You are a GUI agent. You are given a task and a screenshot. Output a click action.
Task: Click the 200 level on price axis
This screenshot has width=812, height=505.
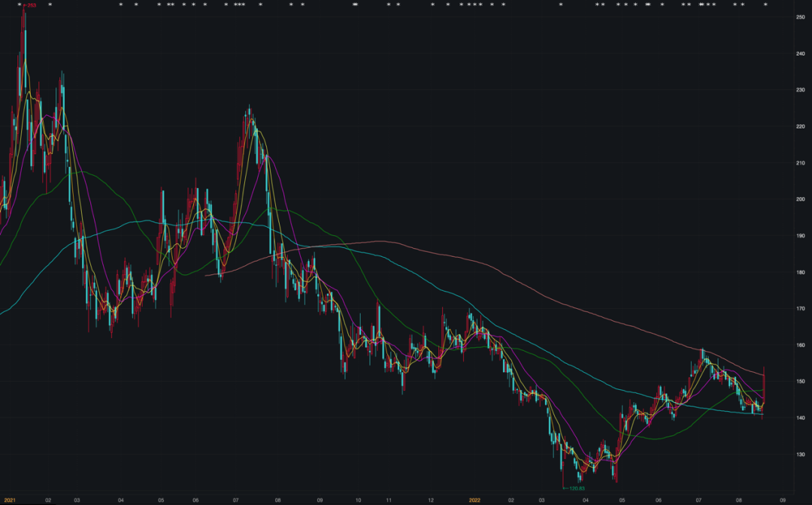click(801, 199)
